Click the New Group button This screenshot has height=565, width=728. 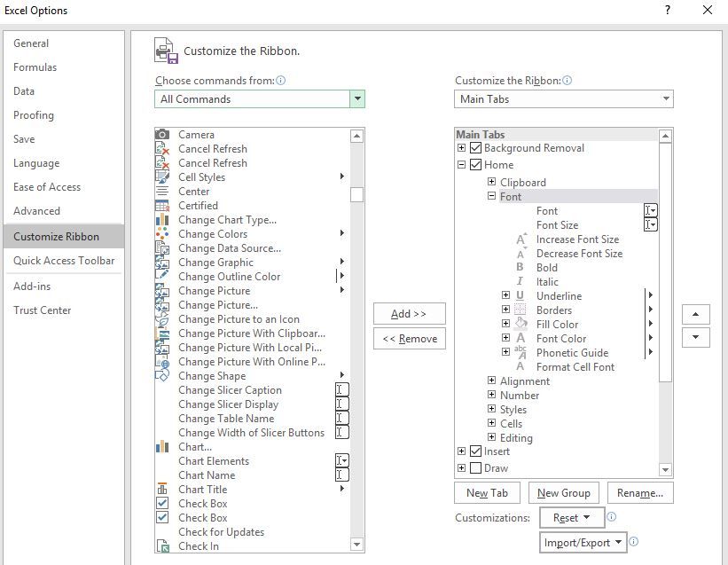[x=564, y=493]
